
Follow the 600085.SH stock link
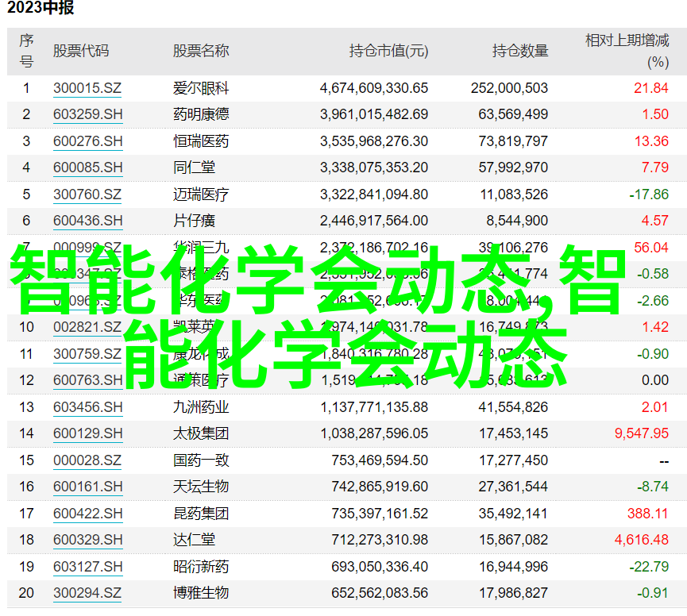pyautogui.click(x=87, y=167)
